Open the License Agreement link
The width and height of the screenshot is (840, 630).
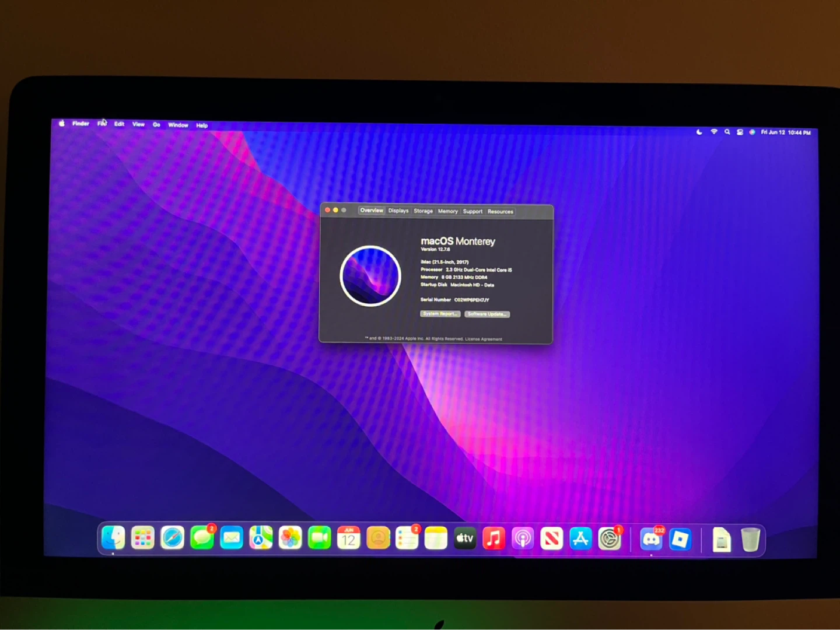pyautogui.click(x=484, y=339)
